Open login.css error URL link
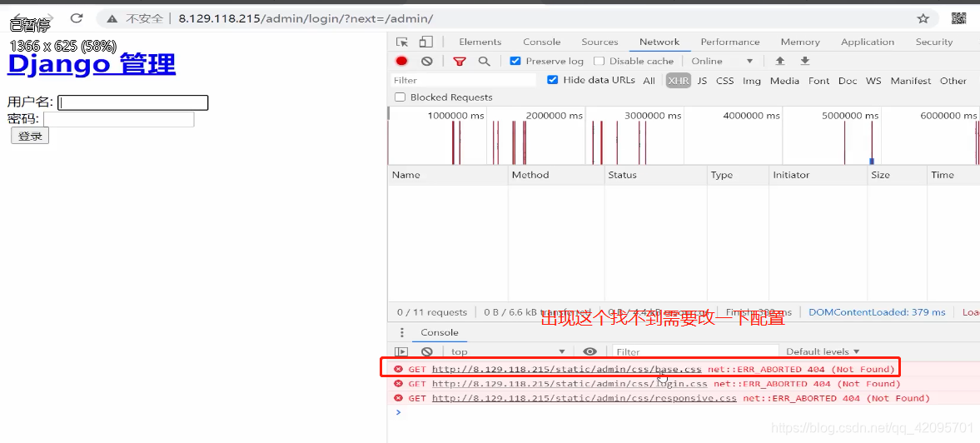Screen dimensions: 980x443 coord(570,384)
